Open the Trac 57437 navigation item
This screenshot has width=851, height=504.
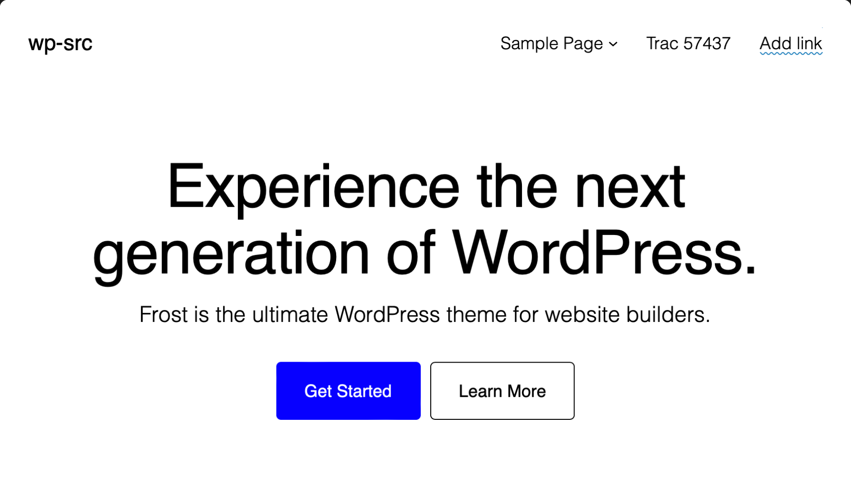pos(688,43)
